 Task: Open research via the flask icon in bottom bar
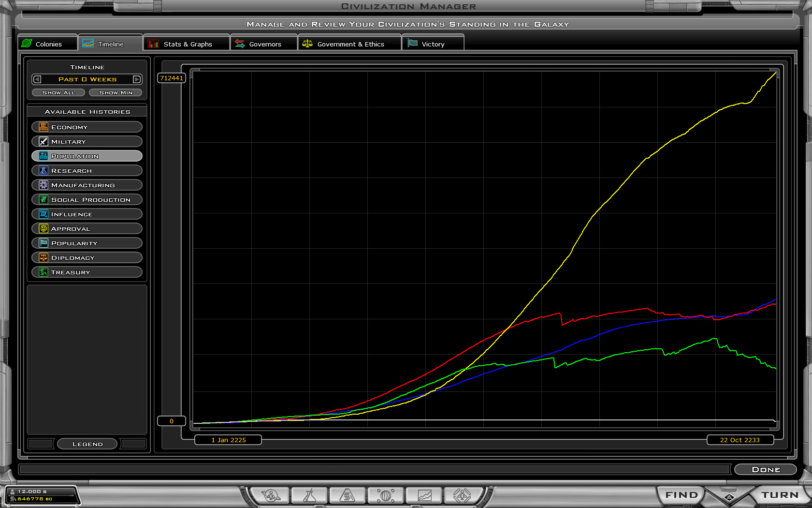[309, 495]
